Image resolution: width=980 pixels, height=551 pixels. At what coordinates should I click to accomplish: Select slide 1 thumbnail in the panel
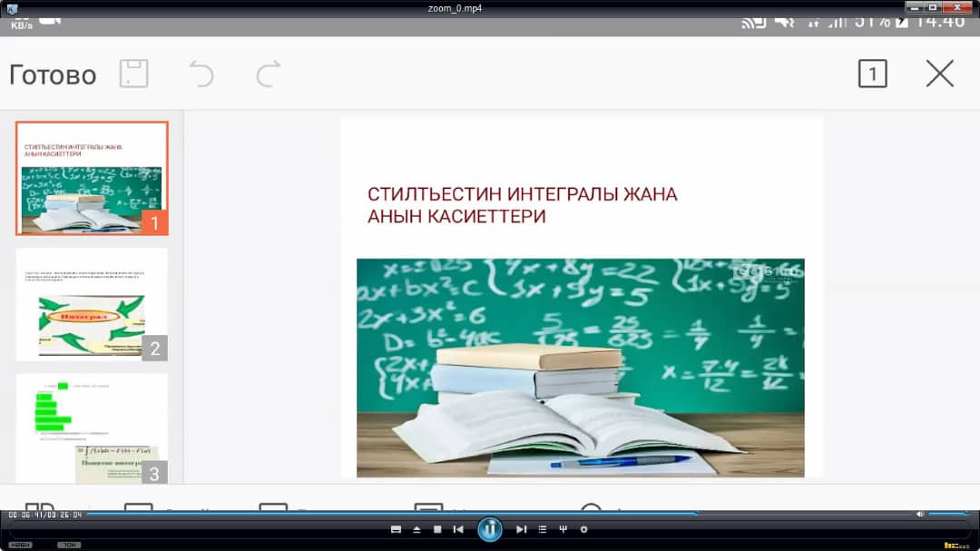click(x=92, y=178)
